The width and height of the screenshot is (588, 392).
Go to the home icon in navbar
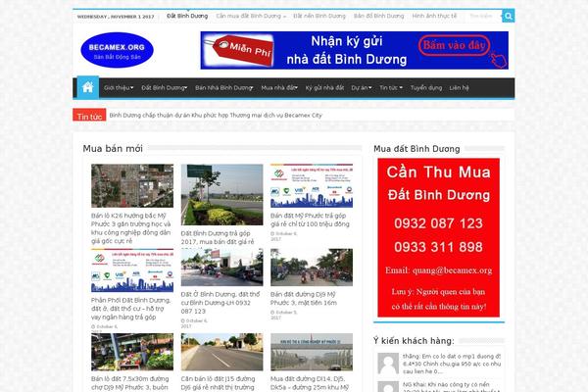[88, 87]
